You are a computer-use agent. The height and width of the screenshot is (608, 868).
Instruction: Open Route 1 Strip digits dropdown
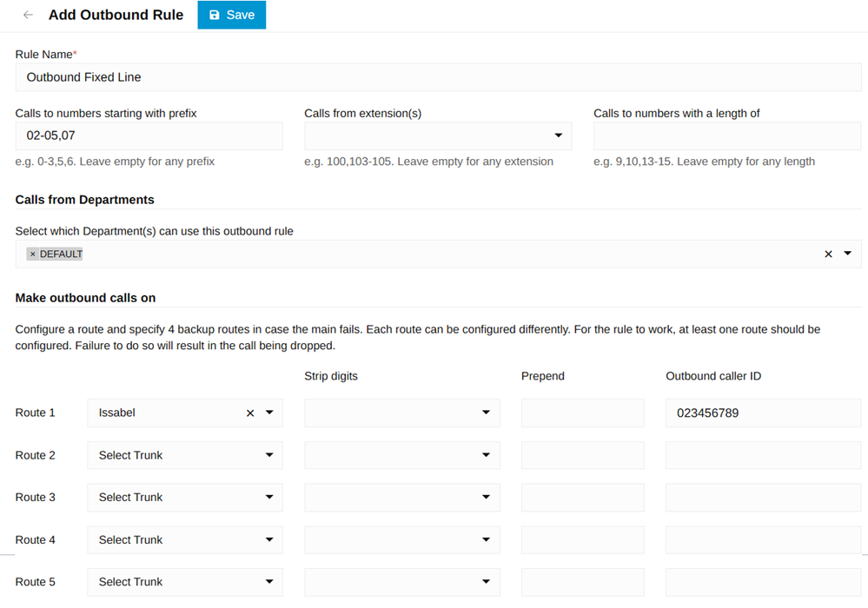402,413
